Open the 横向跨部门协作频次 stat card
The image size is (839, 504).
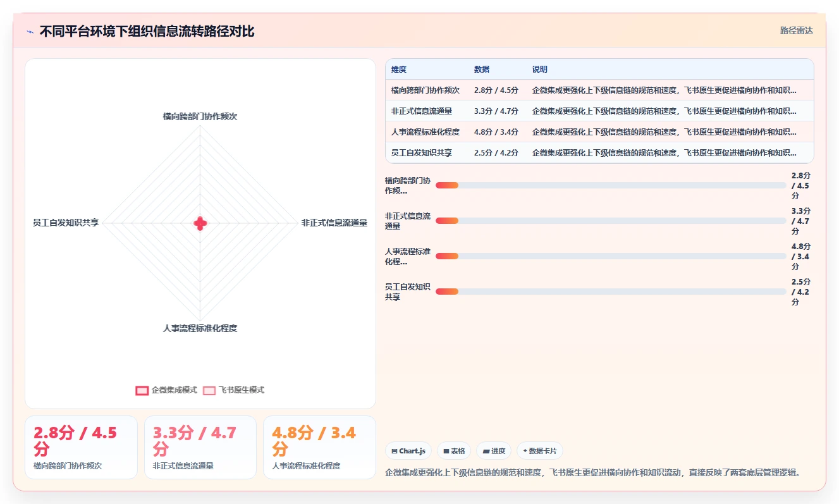pos(81,447)
